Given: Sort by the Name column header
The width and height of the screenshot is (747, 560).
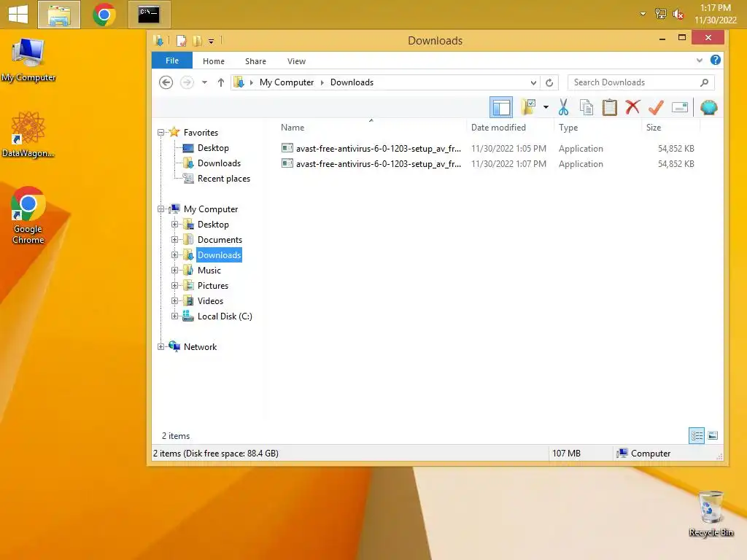Looking at the screenshot, I should pos(293,127).
